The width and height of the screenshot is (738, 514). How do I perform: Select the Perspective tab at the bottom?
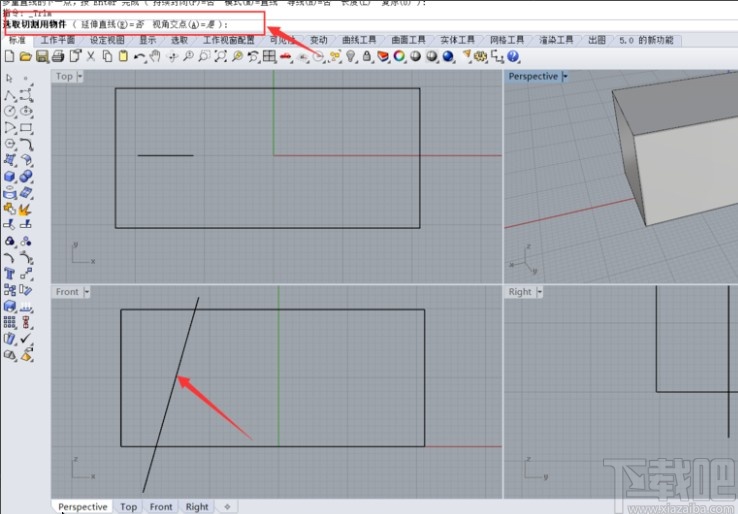83,506
